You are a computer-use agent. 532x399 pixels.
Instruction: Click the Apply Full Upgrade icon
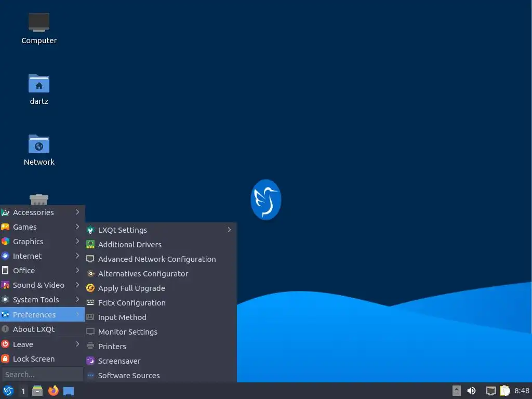point(90,288)
